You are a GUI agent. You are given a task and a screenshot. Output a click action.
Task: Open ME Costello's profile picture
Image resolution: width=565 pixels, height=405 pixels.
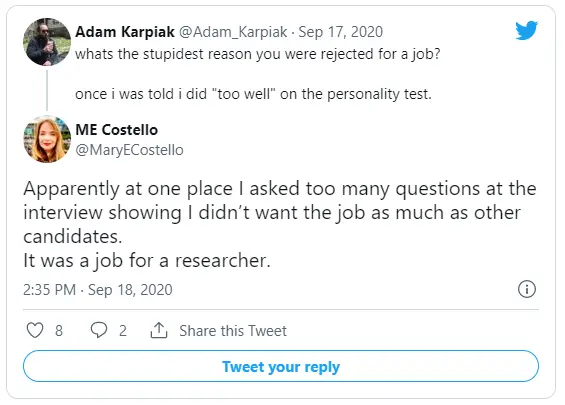(x=47, y=139)
